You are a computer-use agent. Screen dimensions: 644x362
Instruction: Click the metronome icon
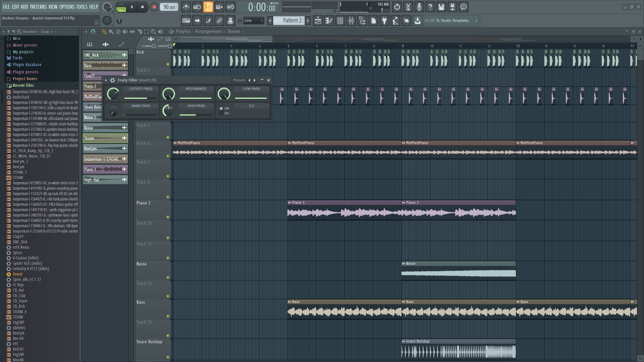(186, 7)
